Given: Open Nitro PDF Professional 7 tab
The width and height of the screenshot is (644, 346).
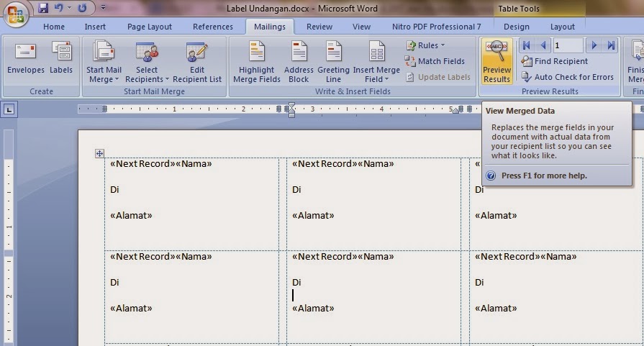Looking at the screenshot, I should pos(436,27).
